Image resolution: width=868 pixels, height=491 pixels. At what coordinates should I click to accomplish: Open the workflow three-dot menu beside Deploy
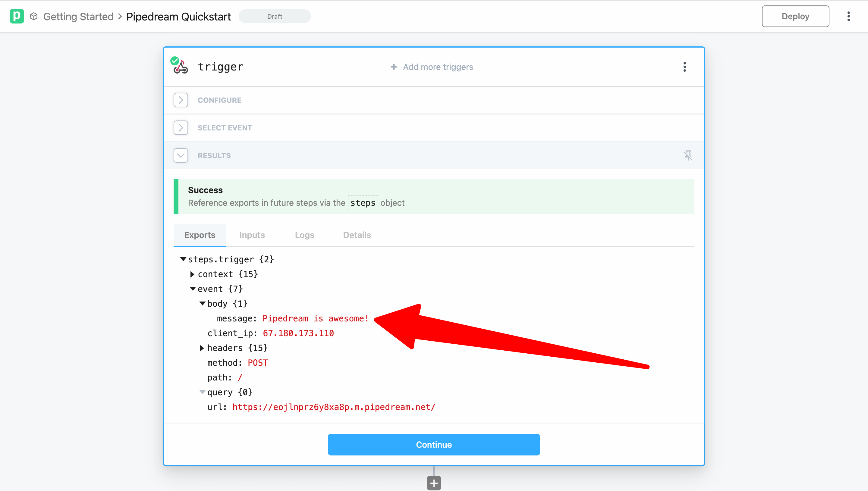click(848, 16)
